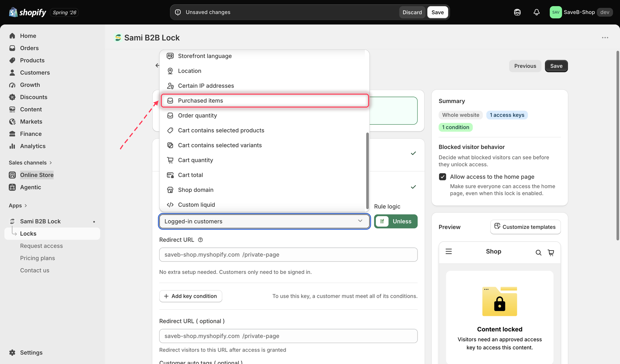The height and width of the screenshot is (364, 620).
Task: Click the Content icon in the sidebar
Action: [12, 109]
